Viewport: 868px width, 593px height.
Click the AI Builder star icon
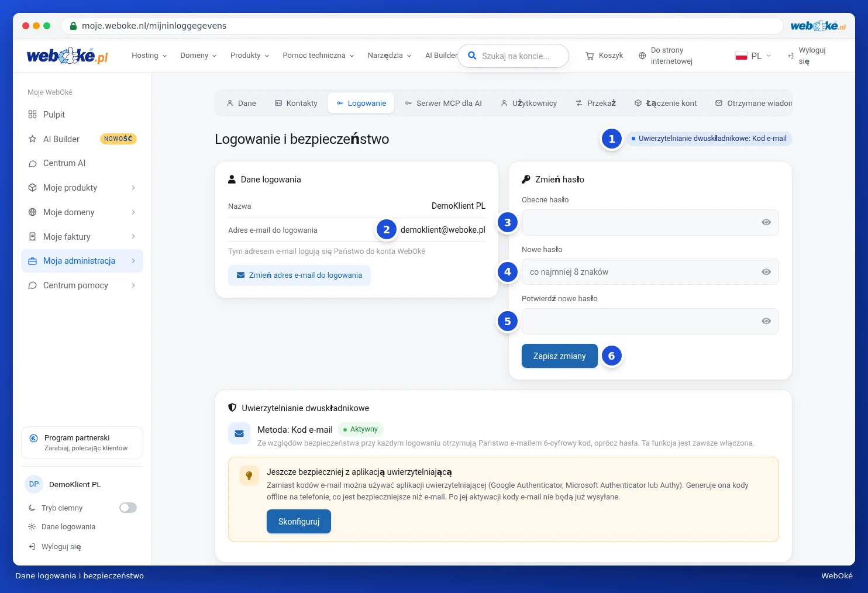pyautogui.click(x=32, y=139)
